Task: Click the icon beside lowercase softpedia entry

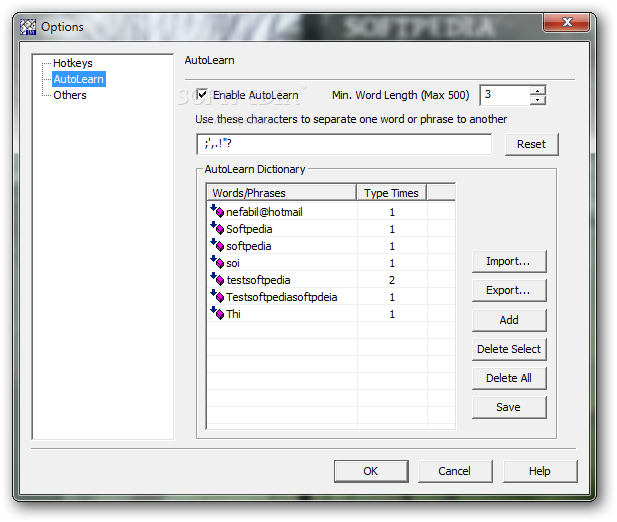Action: pos(217,245)
